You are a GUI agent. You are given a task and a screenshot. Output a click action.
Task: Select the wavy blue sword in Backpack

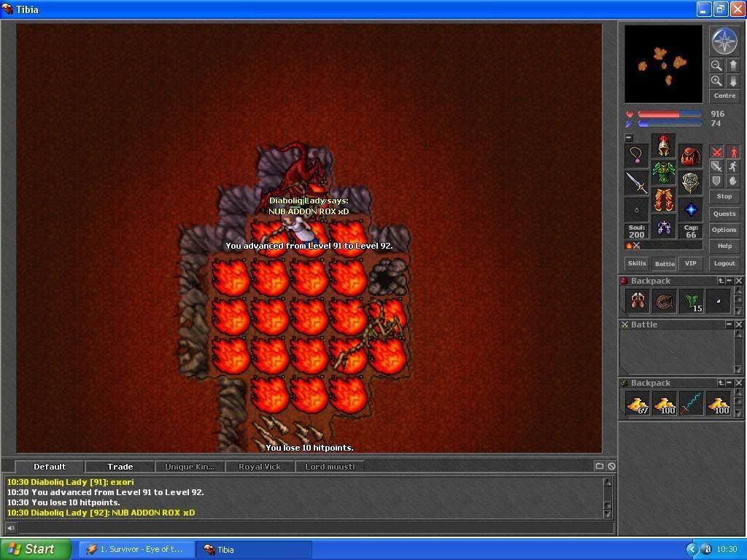pos(692,403)
